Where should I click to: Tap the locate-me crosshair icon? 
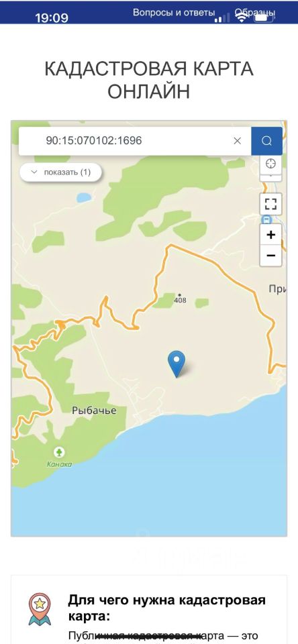click(270, 164)
